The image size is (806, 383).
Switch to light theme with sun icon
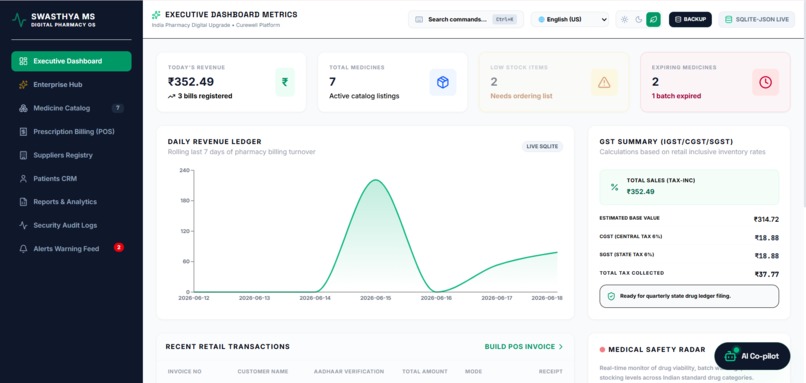624,20
